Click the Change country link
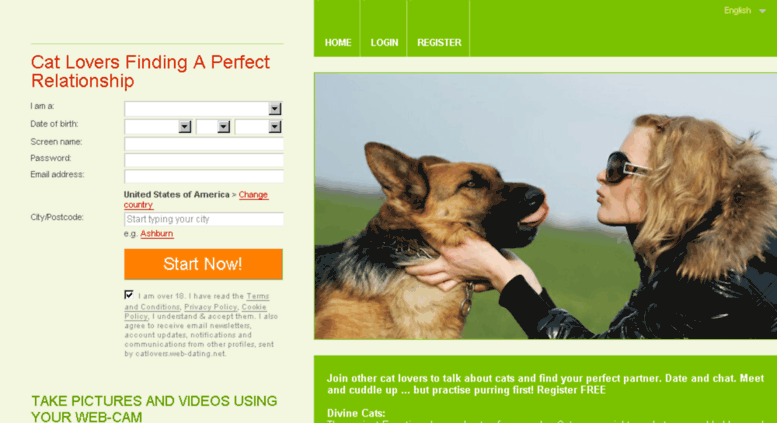Screen dimensions: 777x423 coord(196,200)
